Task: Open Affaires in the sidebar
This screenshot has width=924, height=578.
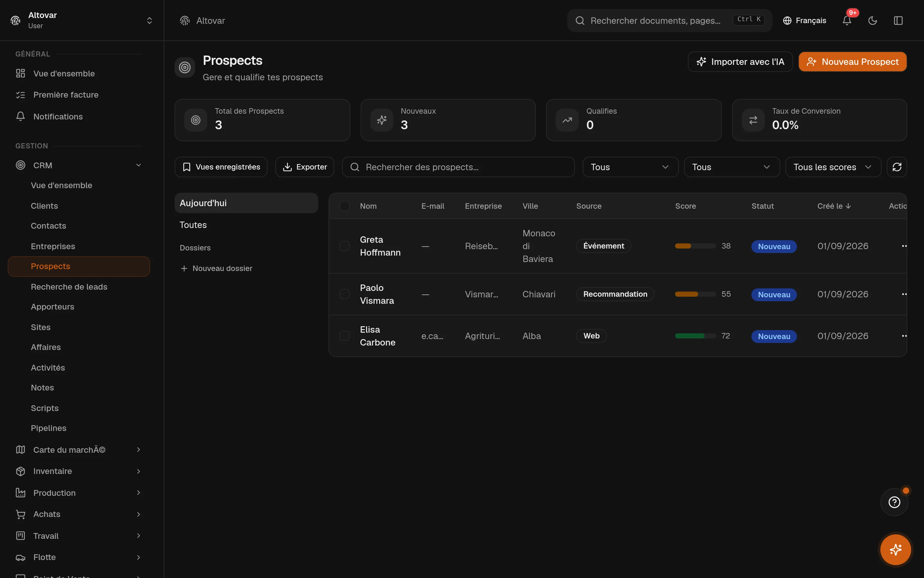Action: tap(46, 347)
